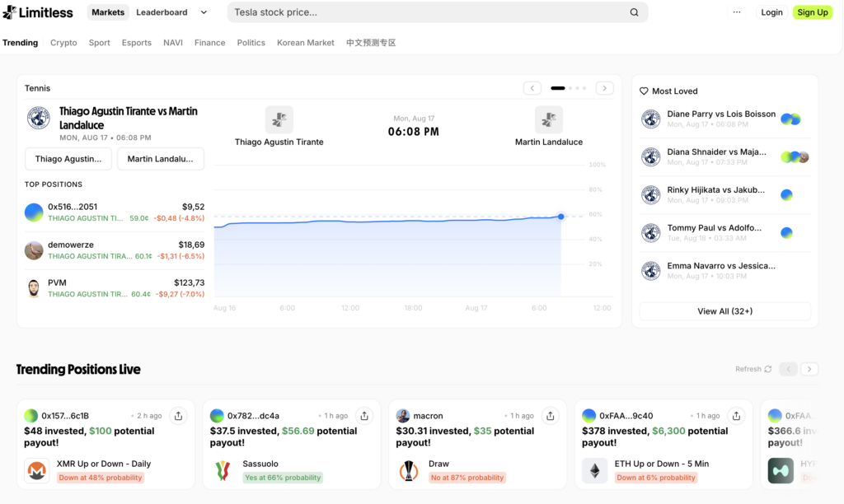Show previous trending positions page
844x504 pixels.
789,369
